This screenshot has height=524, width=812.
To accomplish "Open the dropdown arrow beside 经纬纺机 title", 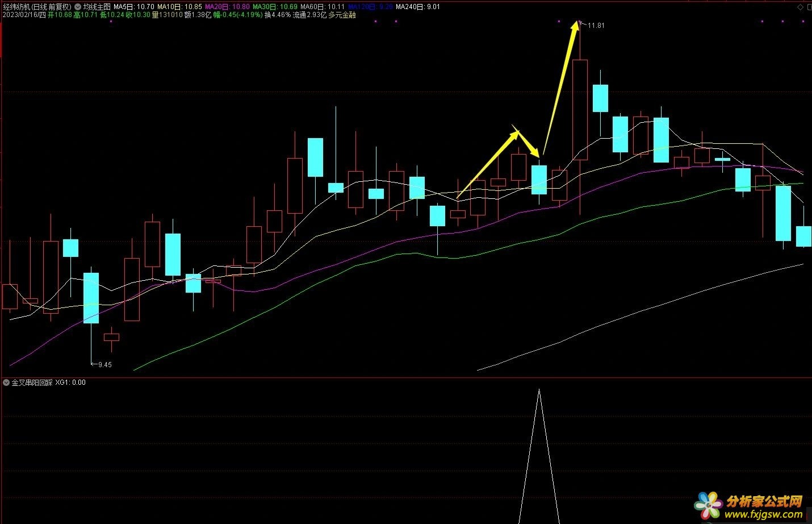I will coord(78,7).
